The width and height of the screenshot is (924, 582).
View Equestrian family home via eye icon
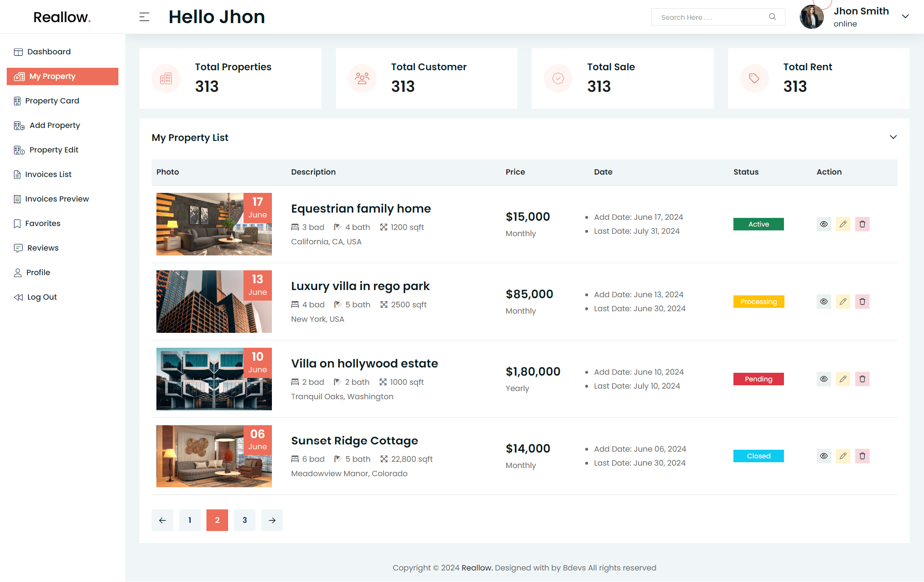(823, 224)
